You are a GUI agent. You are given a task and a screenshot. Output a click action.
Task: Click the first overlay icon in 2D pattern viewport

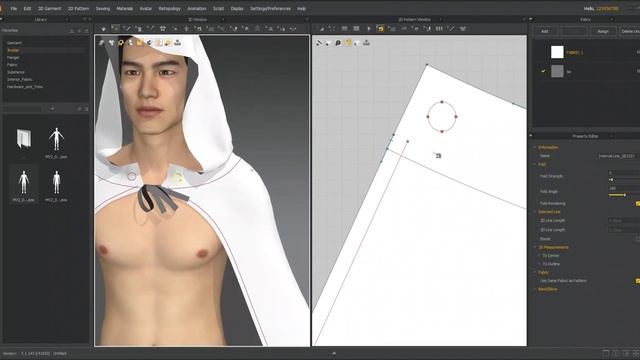point(319,42)
